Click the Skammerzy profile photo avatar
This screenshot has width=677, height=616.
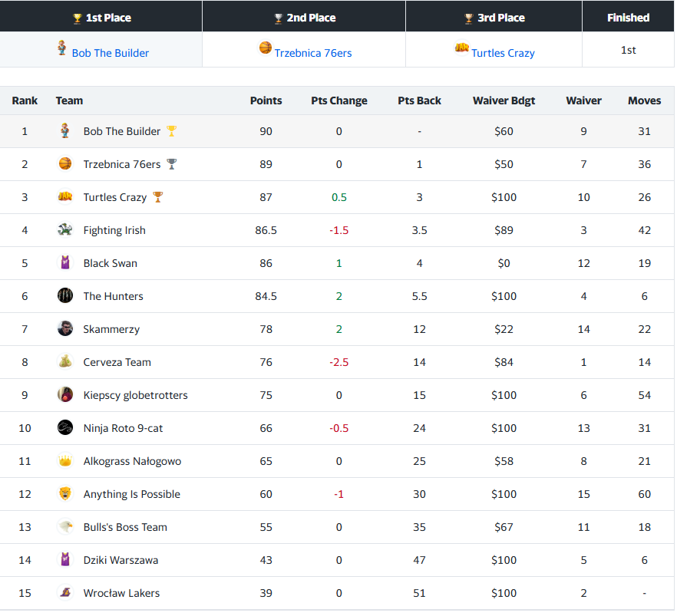coord(64,328)
